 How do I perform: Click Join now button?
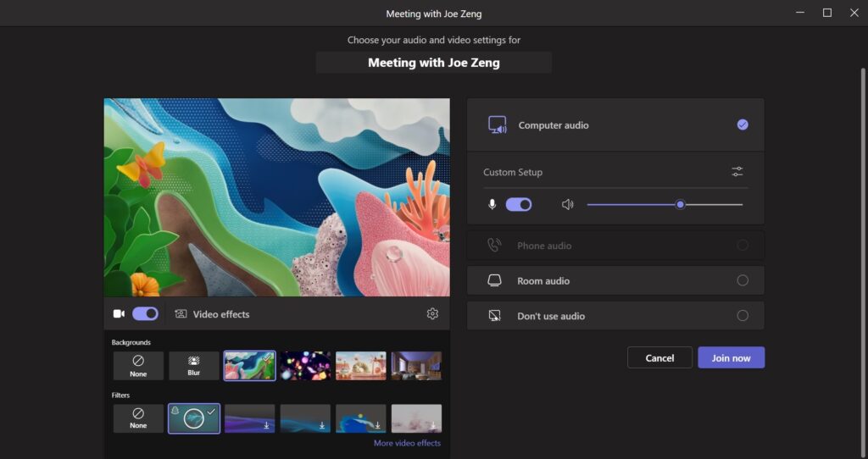pyautogui.click(x=731, y=357)
